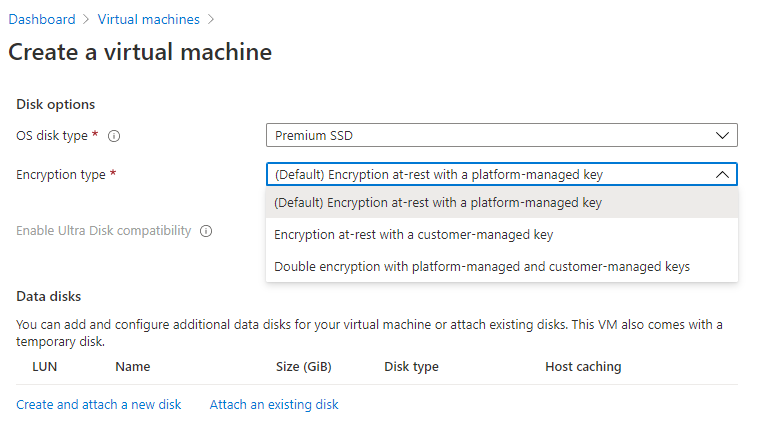Choose default platform-managed key option in list
The height and width of the screenshot is (430, 763).
coord(438,203)
